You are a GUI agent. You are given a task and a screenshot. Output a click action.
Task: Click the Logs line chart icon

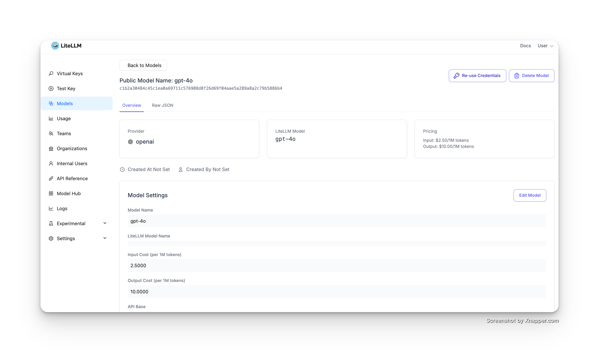coord(51,209)
